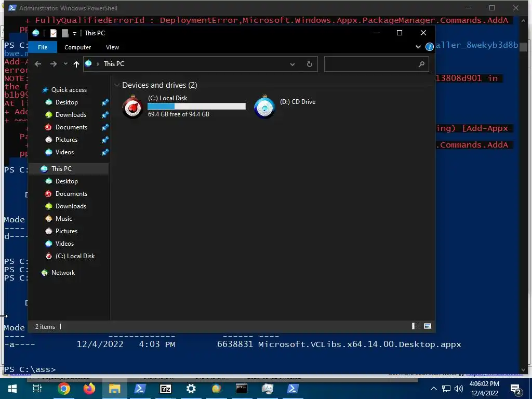The width and height of the screenshot is (532, 399).
Task: Open the Recent locations dropdown arrow
Action: click(65, 64)
